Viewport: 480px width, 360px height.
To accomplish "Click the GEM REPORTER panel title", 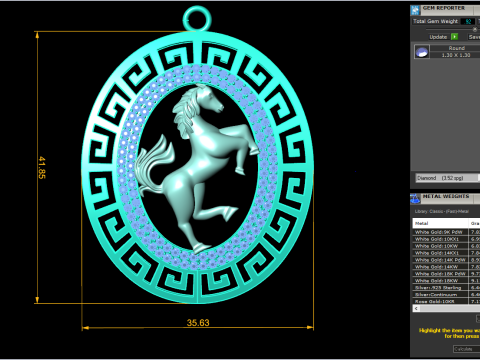I will coord(444,8).
